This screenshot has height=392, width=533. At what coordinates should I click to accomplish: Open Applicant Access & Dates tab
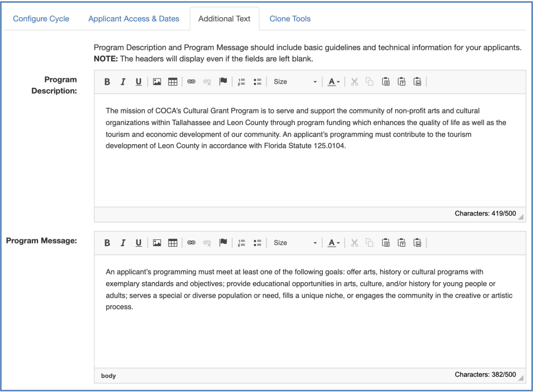(x=134, y=19)
